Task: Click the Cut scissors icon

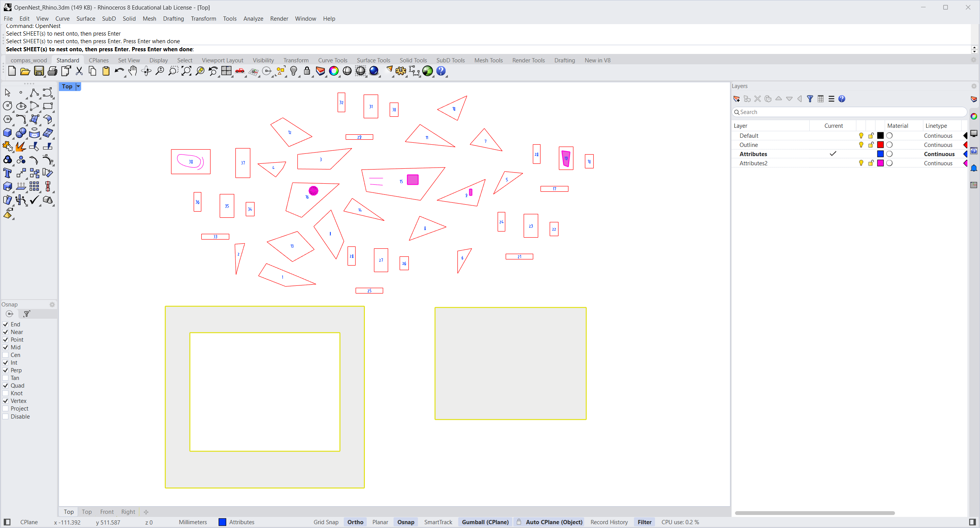Action: (79, 71)
